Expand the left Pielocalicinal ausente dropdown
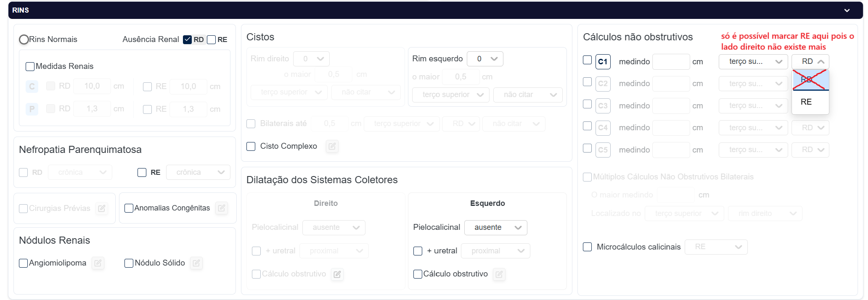Viewport: 868px width, 300px height. click(495, 227)
